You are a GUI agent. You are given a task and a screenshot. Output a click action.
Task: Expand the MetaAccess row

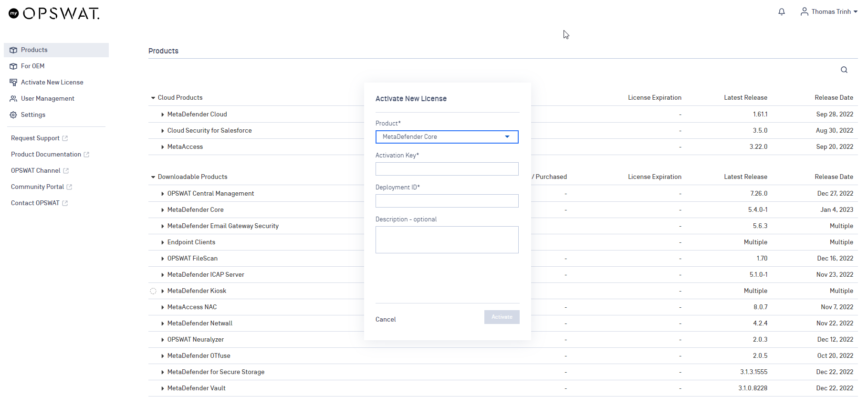(163, 147)
